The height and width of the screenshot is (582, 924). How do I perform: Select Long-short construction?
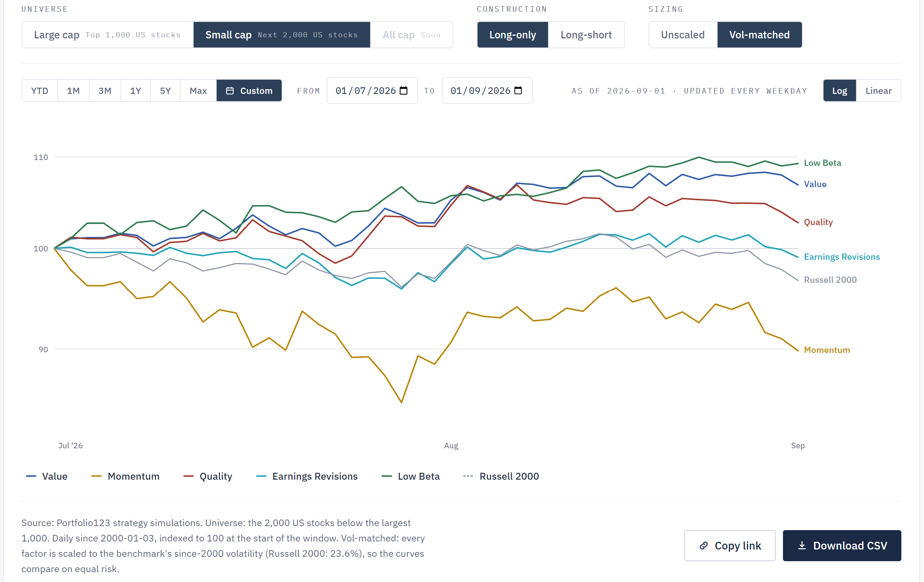(x=586, y=35)
